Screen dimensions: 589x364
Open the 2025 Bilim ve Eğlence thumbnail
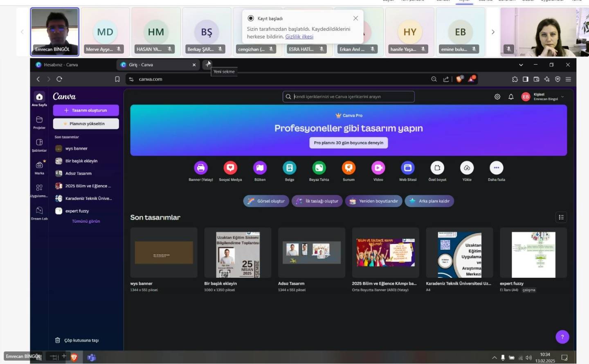(385, 252)
